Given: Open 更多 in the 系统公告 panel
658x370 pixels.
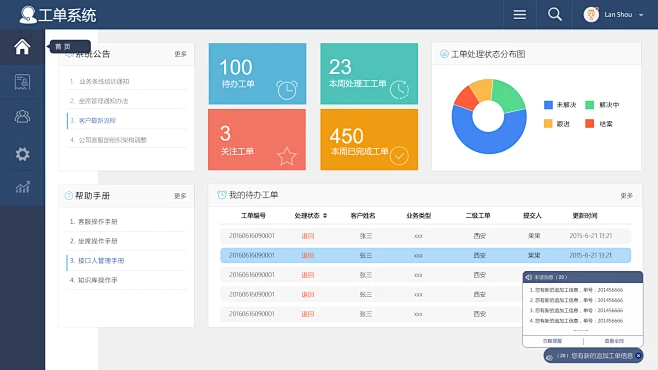Looking at the screenshot, I should tap(180, 54).
